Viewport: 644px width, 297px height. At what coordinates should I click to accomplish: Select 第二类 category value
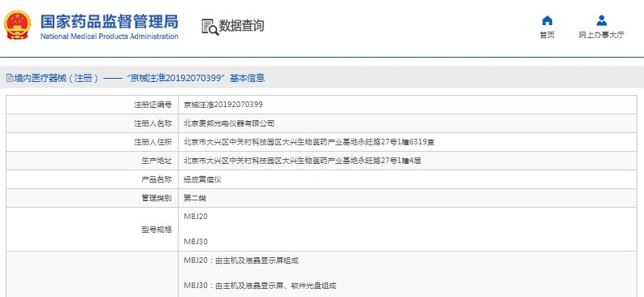[195, 199]
